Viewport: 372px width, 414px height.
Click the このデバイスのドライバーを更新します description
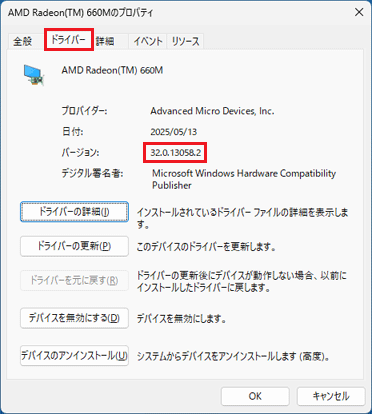click(x=206, y=247)
